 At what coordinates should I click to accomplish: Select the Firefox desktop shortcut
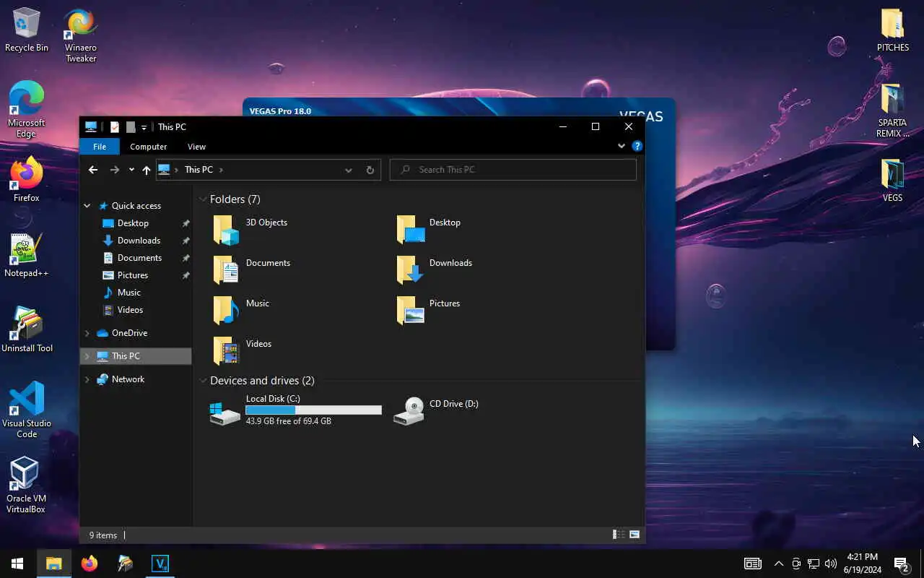coord(26,179)
